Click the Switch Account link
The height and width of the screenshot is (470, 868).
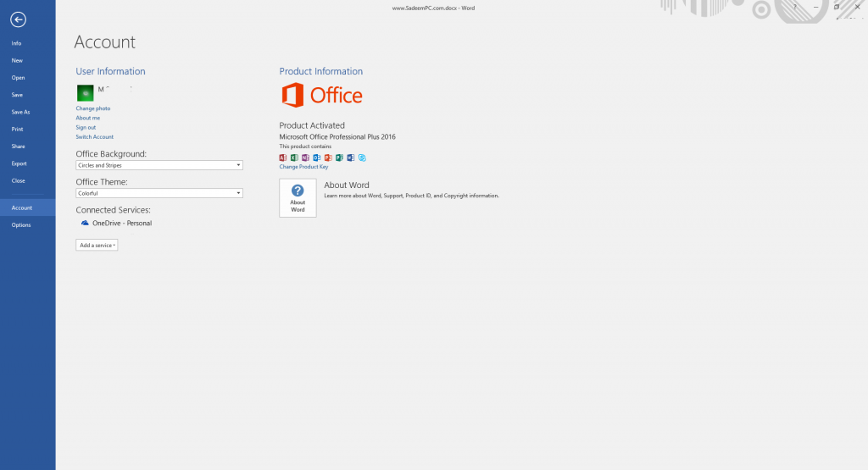pyautogui.click(x=95, y=136)
